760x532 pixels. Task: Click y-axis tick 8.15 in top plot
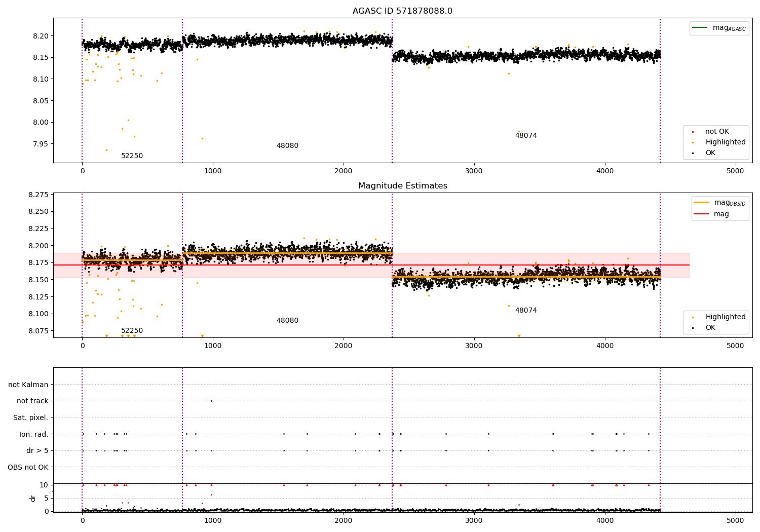click(42, 58)
